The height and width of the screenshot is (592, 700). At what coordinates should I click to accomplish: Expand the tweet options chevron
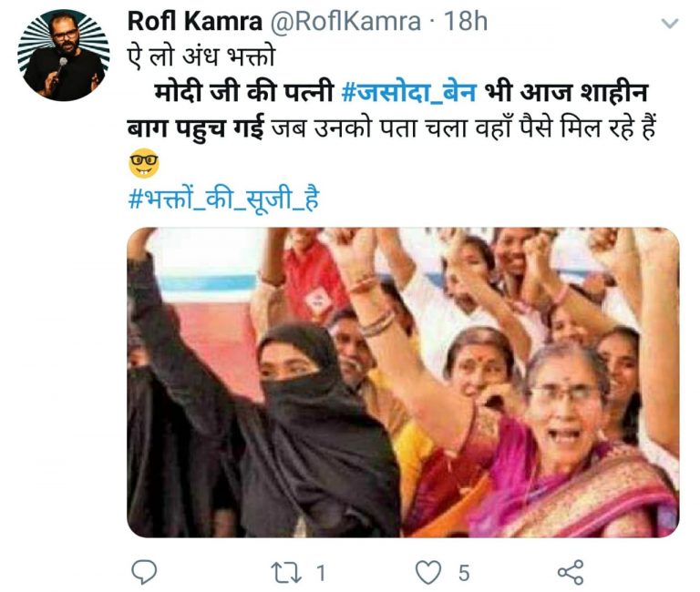[x=670, y=23]
